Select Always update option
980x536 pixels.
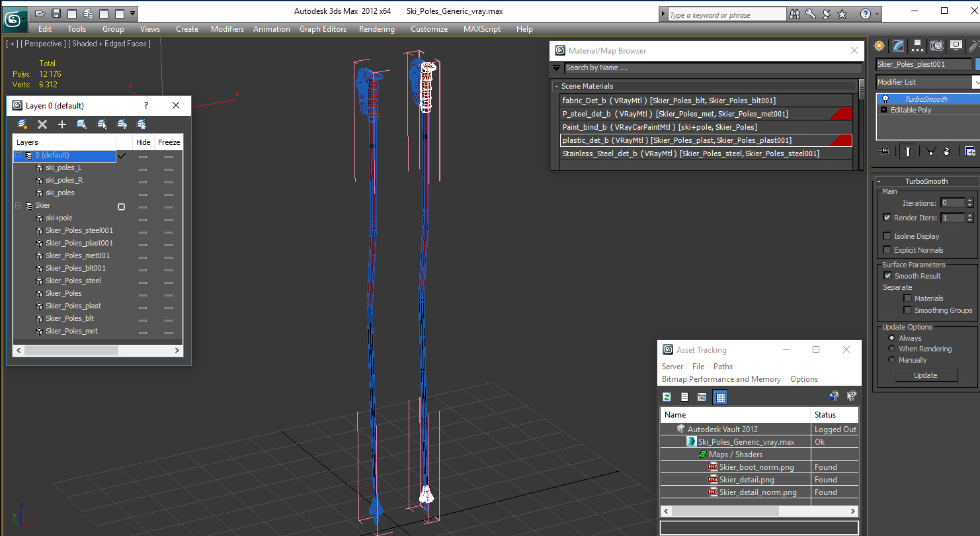coord(891,338)
